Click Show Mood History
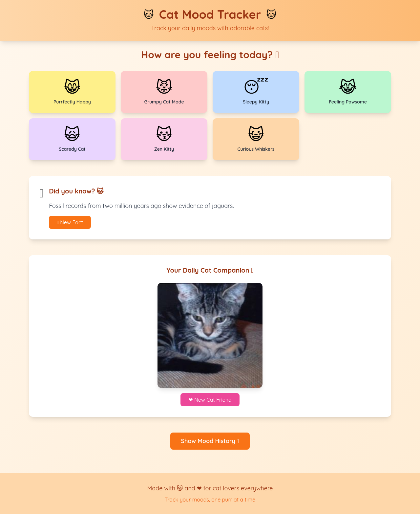The height and width of the screenshot is (514, 420). point(210,441)
